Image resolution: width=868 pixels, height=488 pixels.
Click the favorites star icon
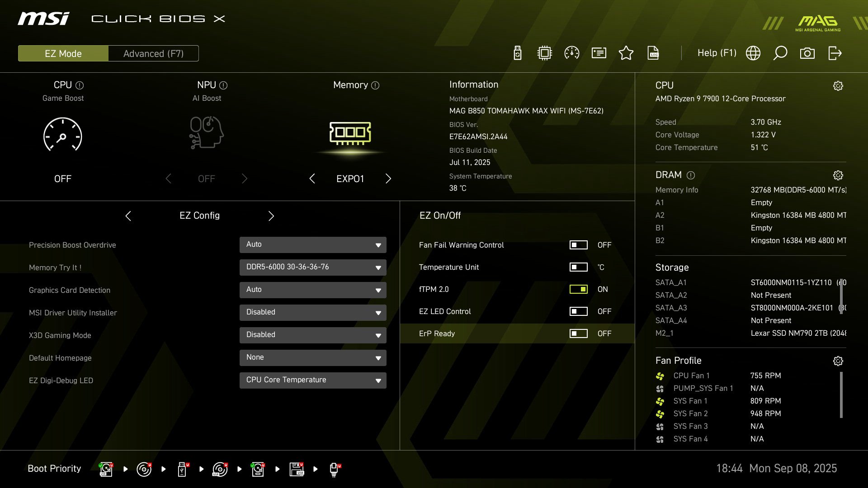click(626, 53)
